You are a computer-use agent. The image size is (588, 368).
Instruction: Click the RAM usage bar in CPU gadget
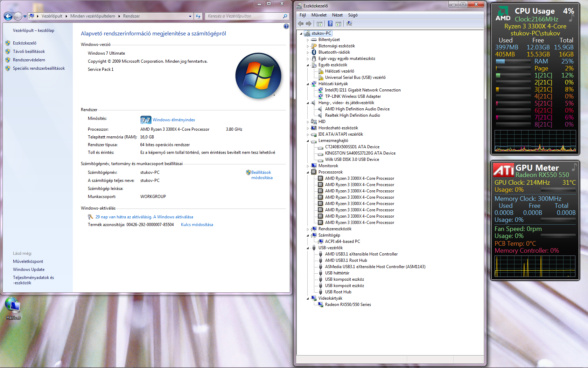click(513, 61)
